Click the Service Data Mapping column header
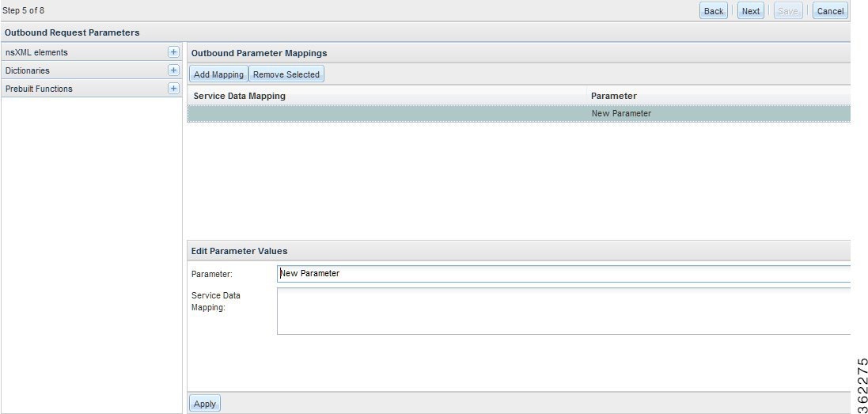The height and width of the screenshot is (414, 868). pos(387,96)
